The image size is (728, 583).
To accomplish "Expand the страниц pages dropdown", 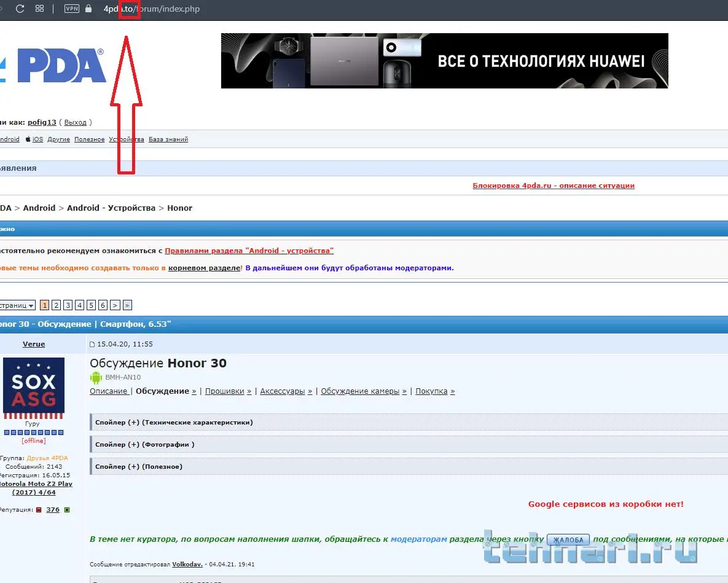I will (17, 305).
